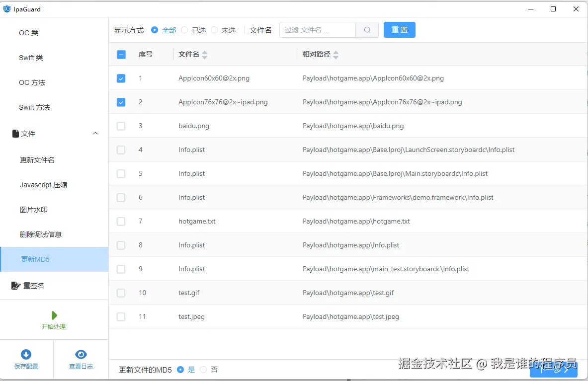
Task: Click the IpaGuard app icon in title bar
Action: 7,8
